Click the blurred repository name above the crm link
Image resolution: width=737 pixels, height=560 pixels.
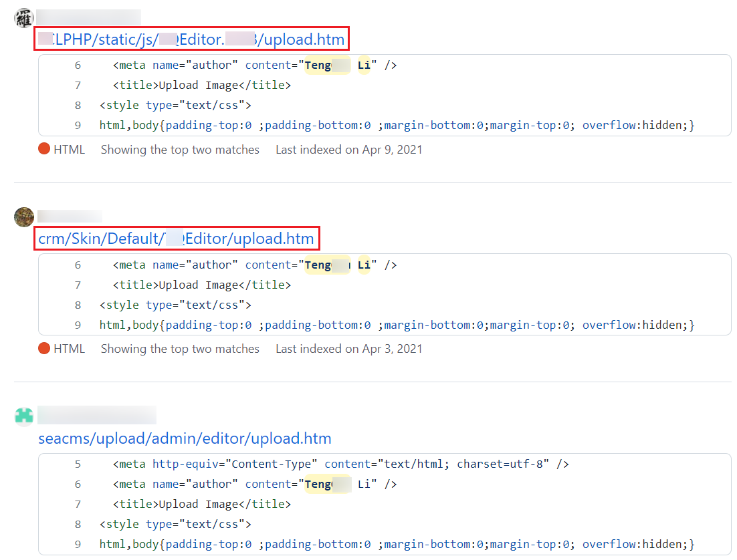[x=70, y=217]
